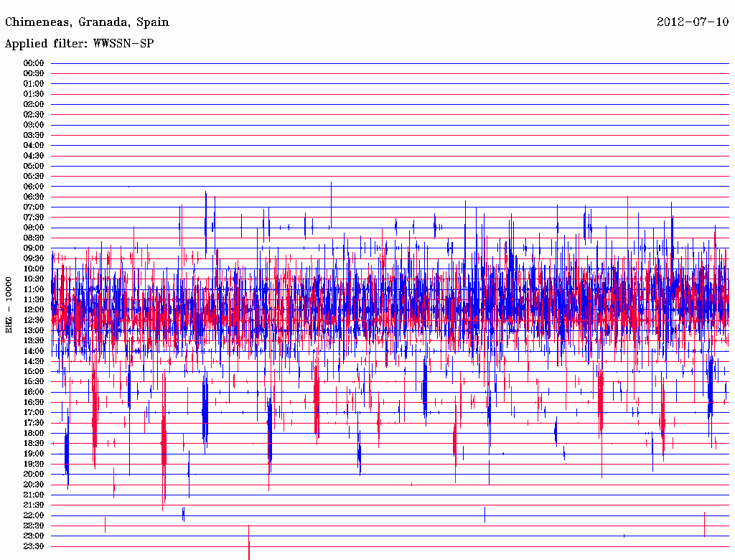The image size is (735, 560).
Task: Click the '23:30' time label
Action: 33,546
